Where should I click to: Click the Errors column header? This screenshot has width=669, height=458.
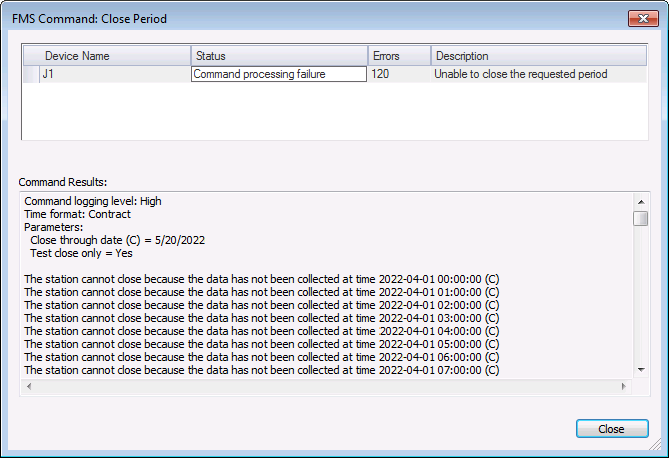point(399,56)
